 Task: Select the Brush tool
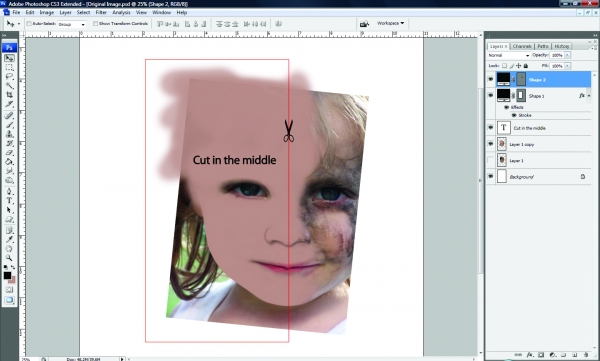[10, 124]
